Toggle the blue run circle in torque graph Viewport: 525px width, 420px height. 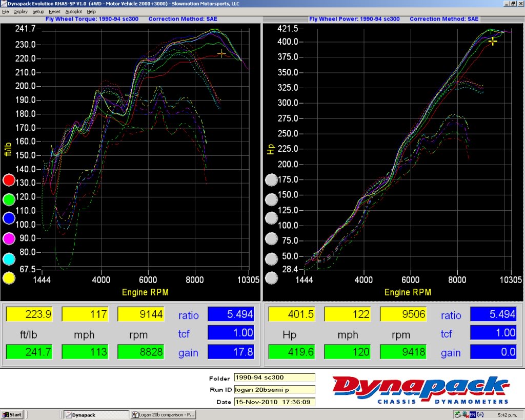[9, 218]
